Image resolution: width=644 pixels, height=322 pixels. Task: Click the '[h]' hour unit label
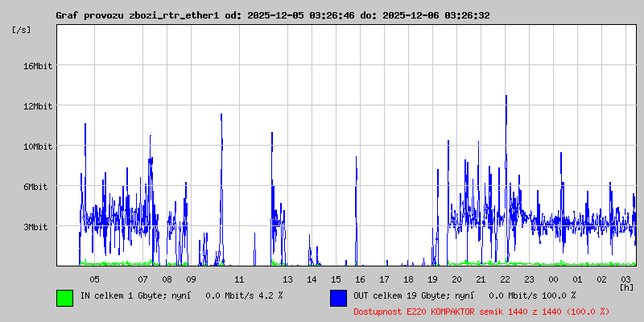[627, 287]
